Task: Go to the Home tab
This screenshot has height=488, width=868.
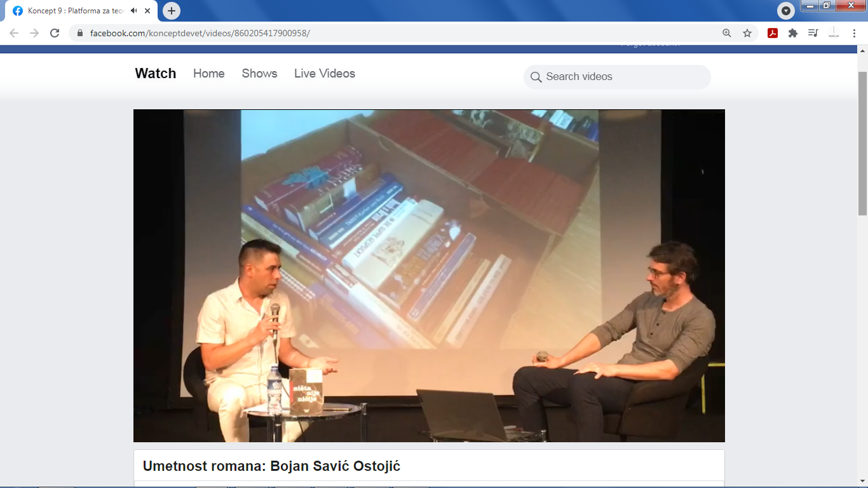Action: pyautogui.click(x=209, y=73)
